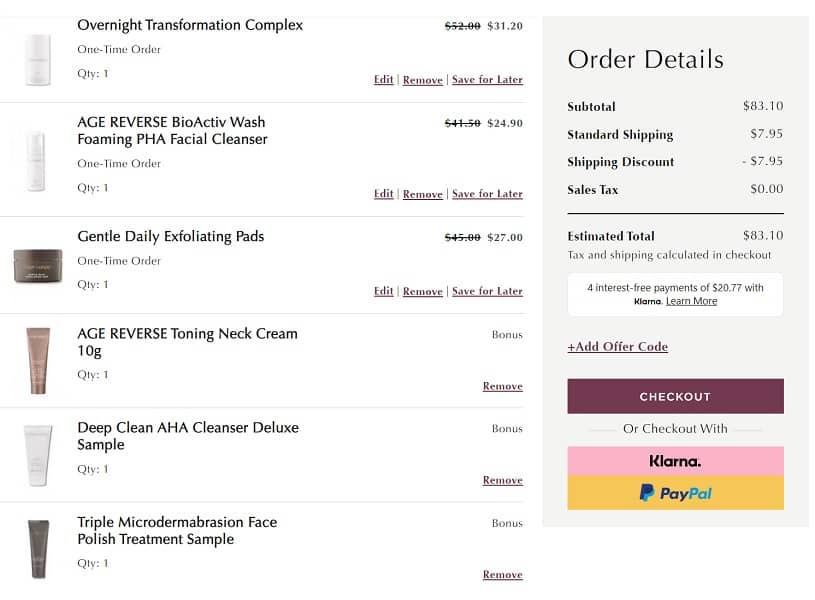The image size is (815, 600).
Task: Remove the AGE REVERSE Toning Neck Cream bonus
Action: tap(502, 386)
